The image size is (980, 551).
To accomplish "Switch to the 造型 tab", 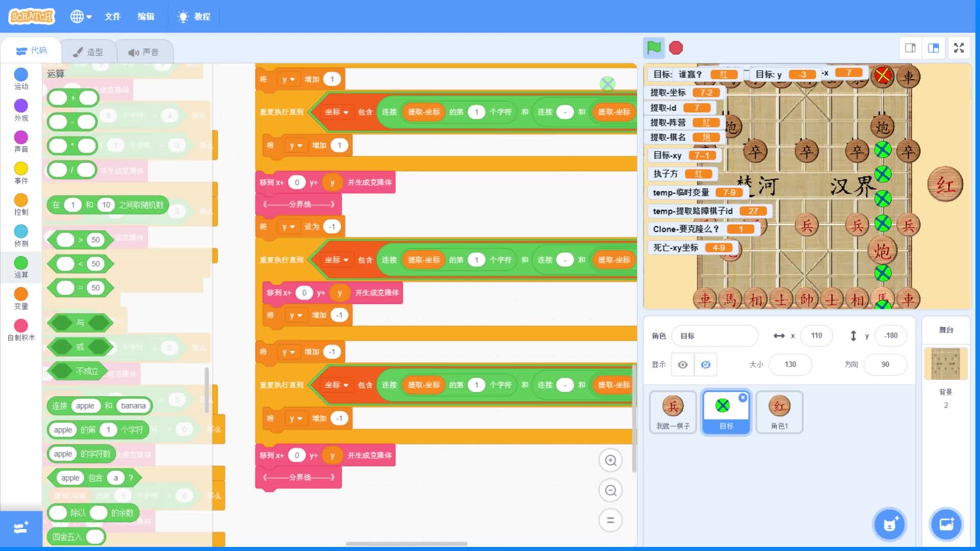I will 88,52.
